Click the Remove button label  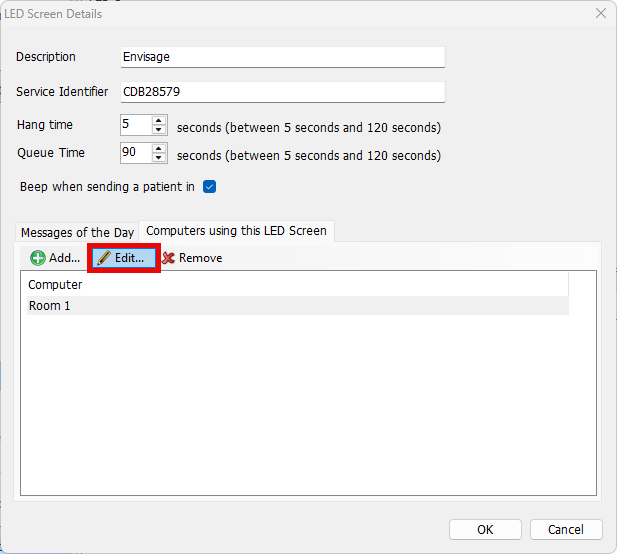coord(200,258)
